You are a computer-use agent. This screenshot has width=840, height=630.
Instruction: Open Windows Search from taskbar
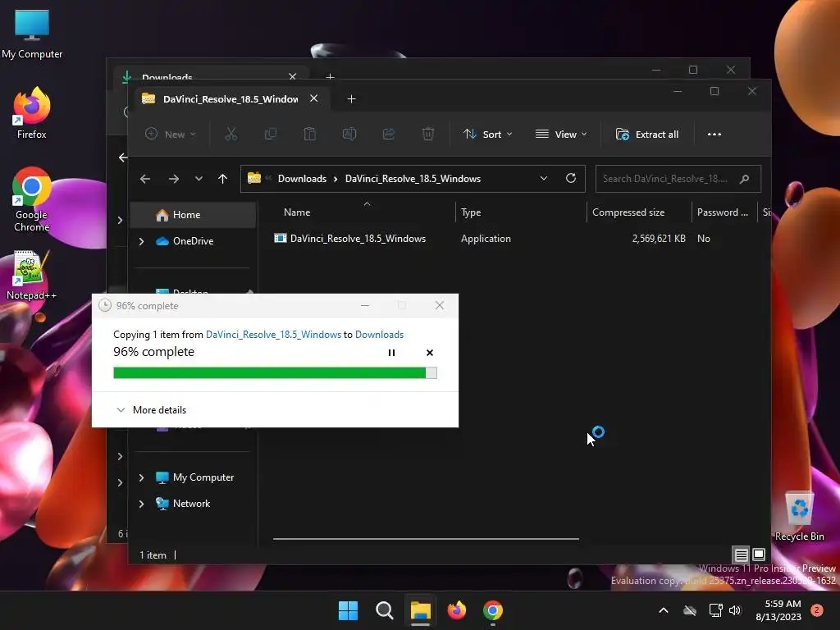tap(384, 610)
